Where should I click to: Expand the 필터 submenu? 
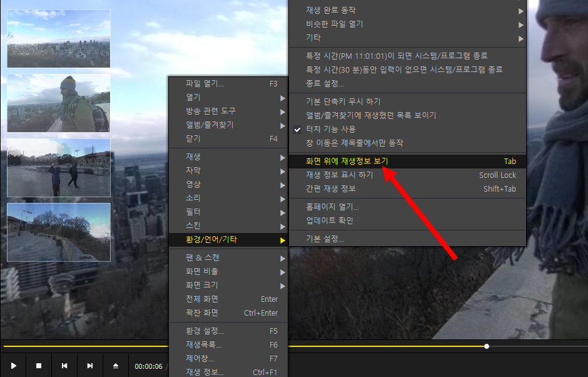pos(228,212)
